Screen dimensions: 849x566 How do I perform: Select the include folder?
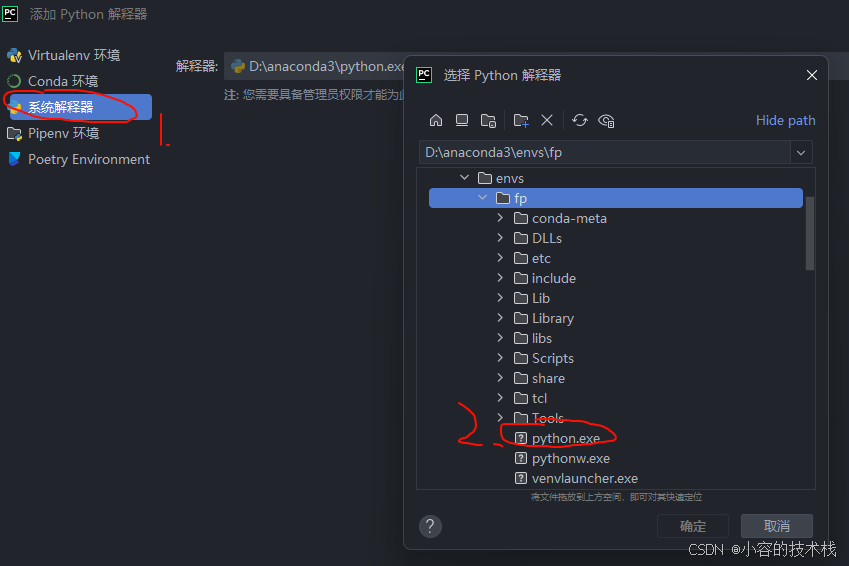[x=553, y=278]
